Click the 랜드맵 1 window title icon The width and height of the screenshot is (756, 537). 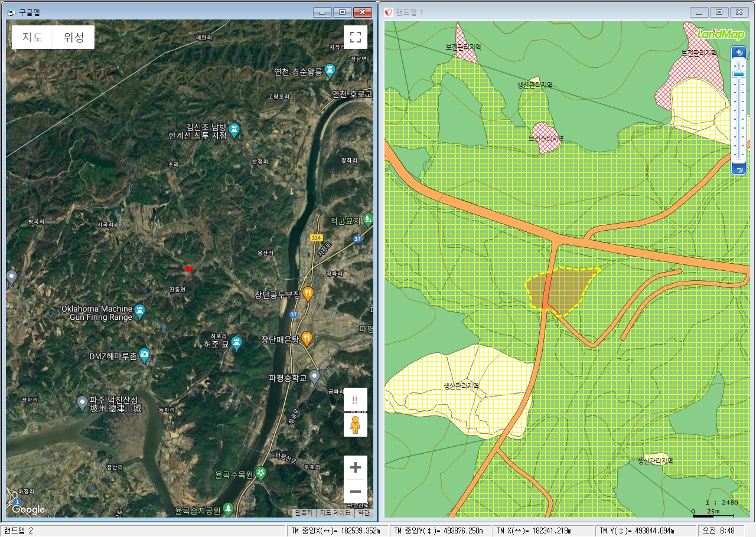tap(389, 12)
